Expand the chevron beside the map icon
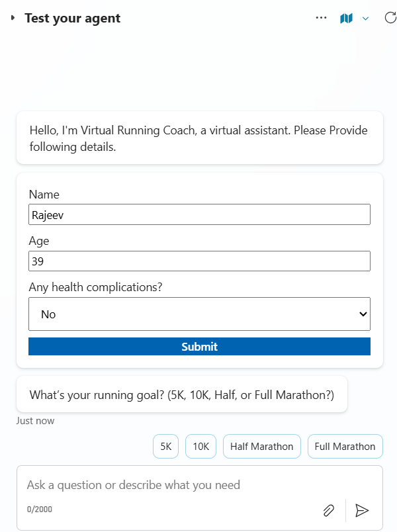397x532 pixels. [365, 18]
